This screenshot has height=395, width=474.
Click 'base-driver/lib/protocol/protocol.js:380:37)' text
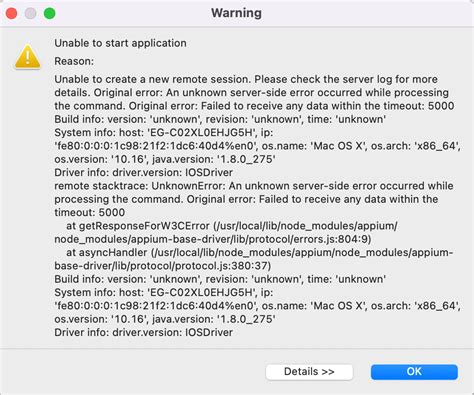(x=163, y=266)
